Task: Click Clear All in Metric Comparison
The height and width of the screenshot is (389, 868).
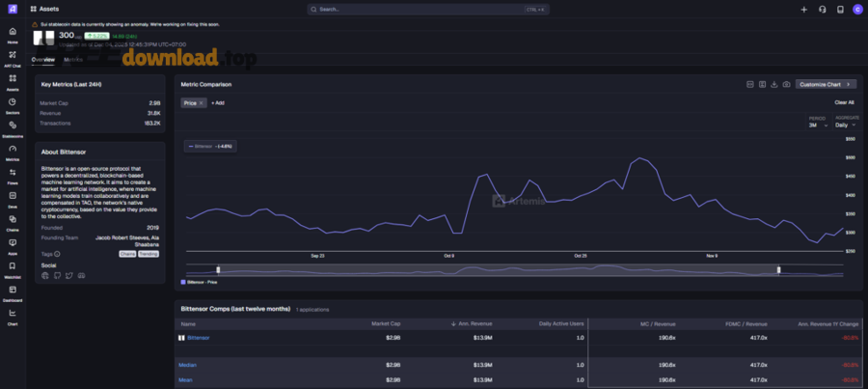Action: point(844,102)
